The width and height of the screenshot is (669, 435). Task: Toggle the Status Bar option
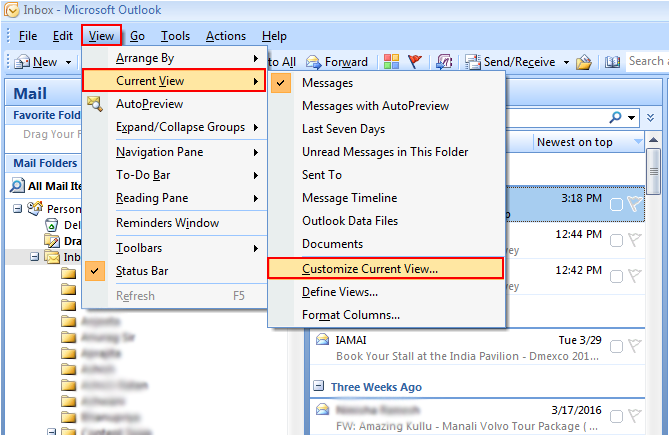(x=174, y=271)
